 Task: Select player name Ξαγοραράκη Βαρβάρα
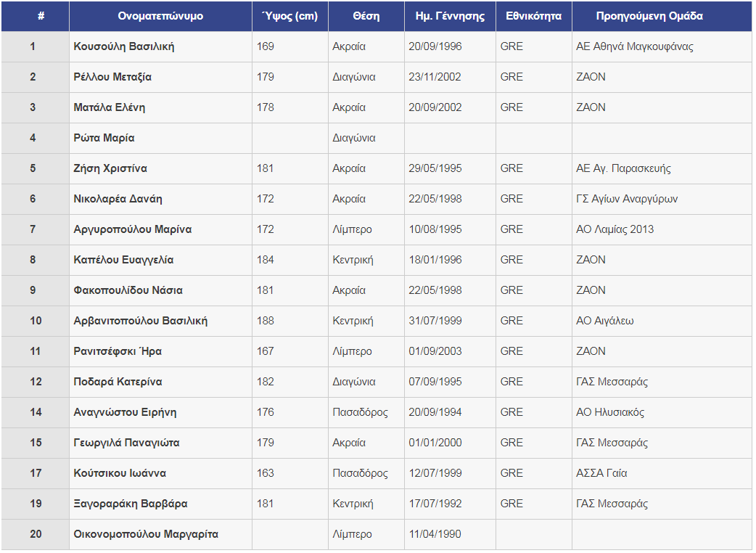click(x=130, y=504)
